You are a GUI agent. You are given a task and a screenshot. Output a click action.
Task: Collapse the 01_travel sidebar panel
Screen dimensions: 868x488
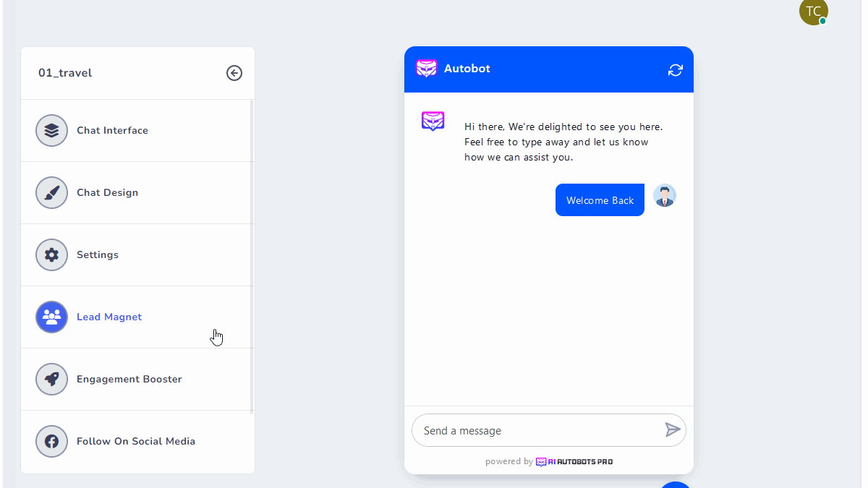tap(234, 73)
